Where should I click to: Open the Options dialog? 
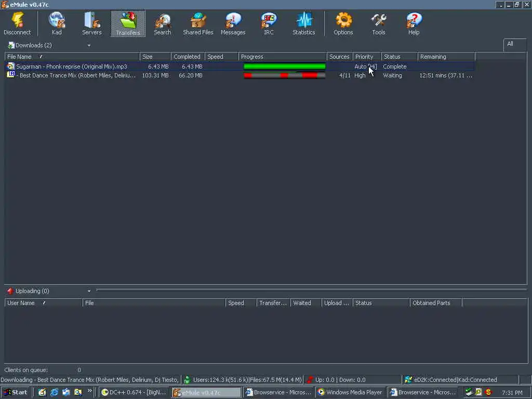click(343, 23)
